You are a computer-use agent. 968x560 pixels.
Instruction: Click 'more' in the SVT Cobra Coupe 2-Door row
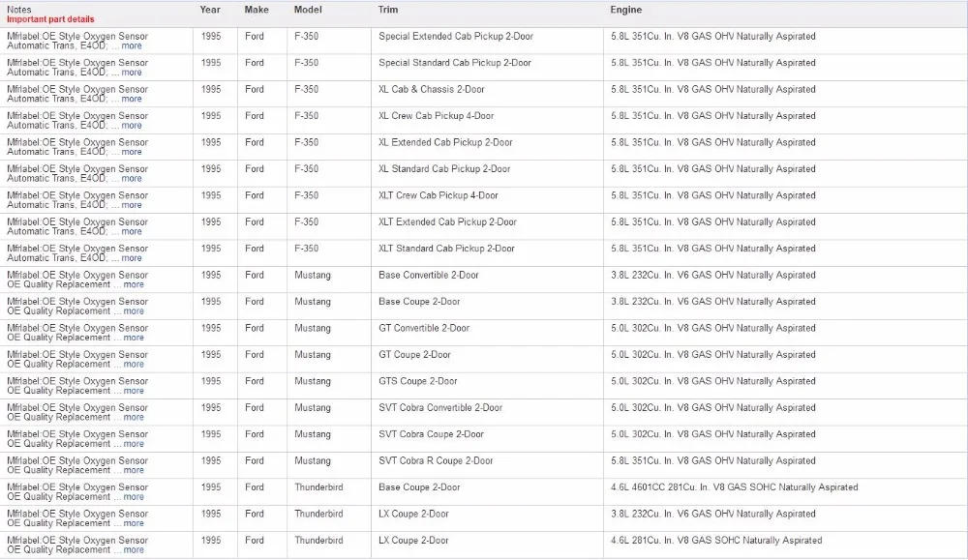point(134,443)
